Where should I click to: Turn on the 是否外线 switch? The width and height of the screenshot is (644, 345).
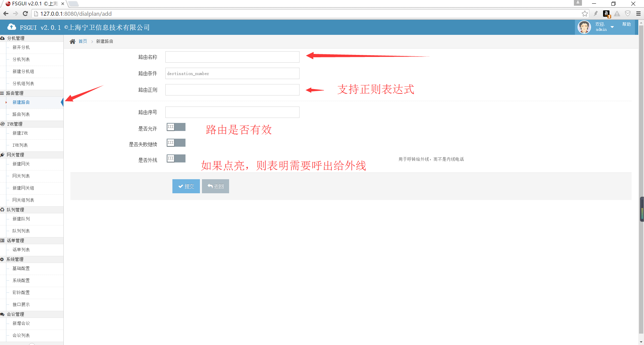pyautogui.click(x=176, y=158)
